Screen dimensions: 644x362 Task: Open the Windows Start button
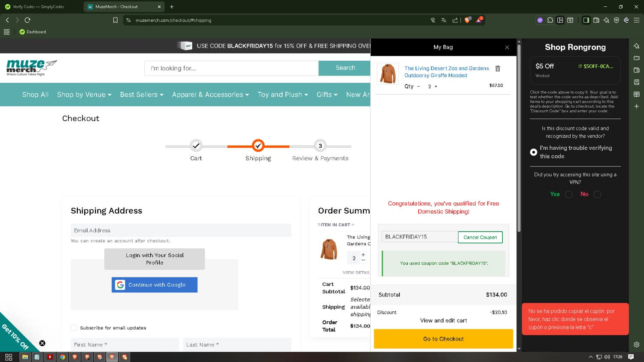coord(9,357)
